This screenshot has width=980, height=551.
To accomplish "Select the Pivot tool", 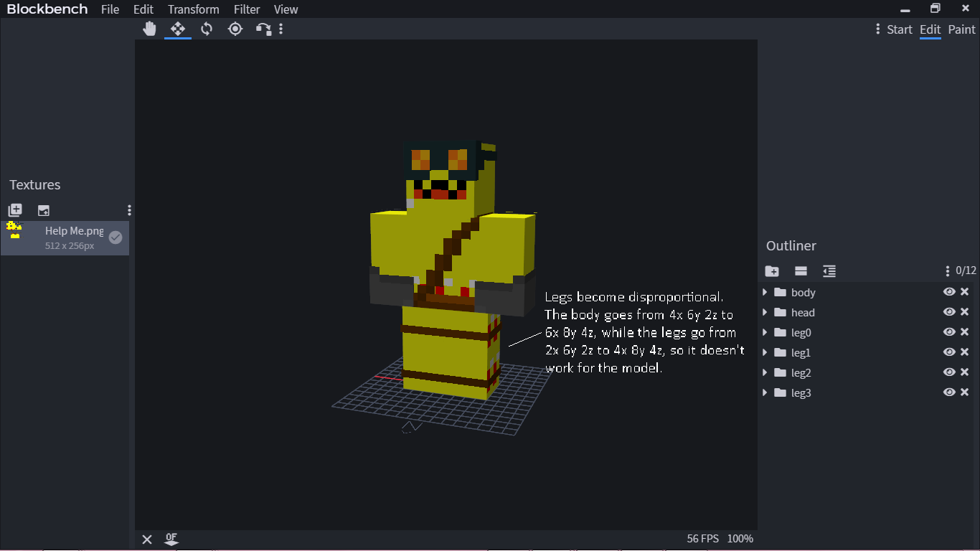I will tap(235, 29).
